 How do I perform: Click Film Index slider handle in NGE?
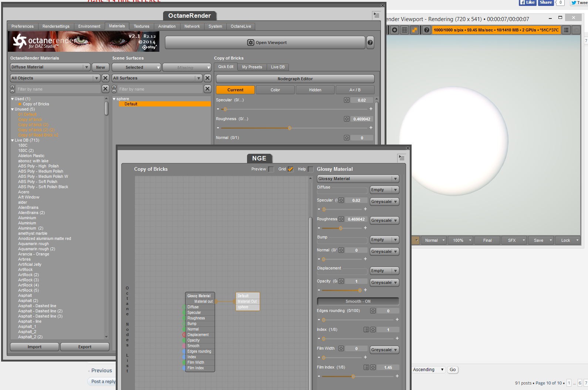click(x=353, y=376)
